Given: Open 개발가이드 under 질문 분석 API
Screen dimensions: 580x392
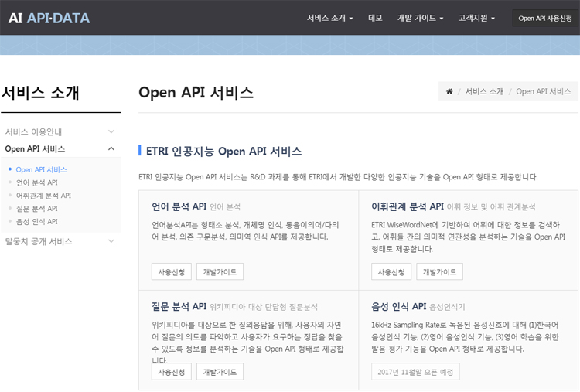Looking at the screenshot, I should coord(220,372).
